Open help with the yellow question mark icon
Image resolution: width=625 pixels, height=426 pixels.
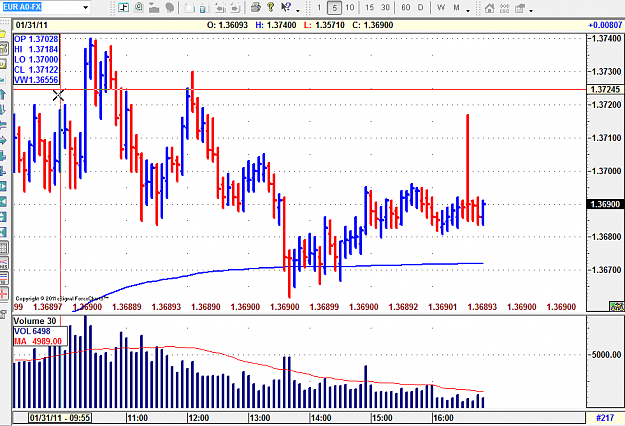click(271, 8)
